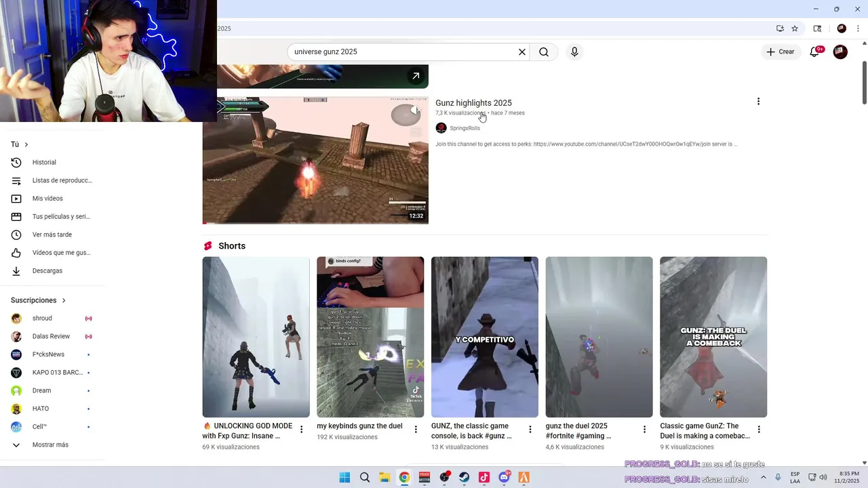Open File Explorer from taskbar
The image size is (868, 488).
coord(384,477)
